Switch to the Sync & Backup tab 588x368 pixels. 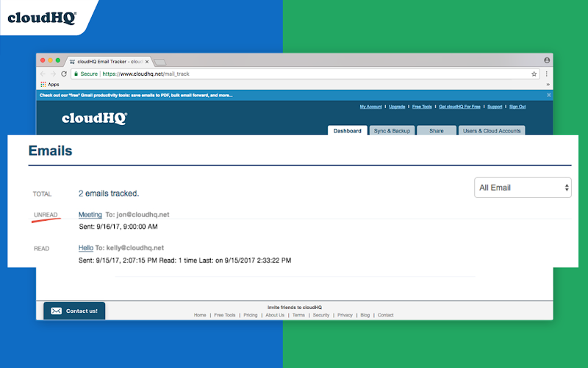[x=392, y=130]
